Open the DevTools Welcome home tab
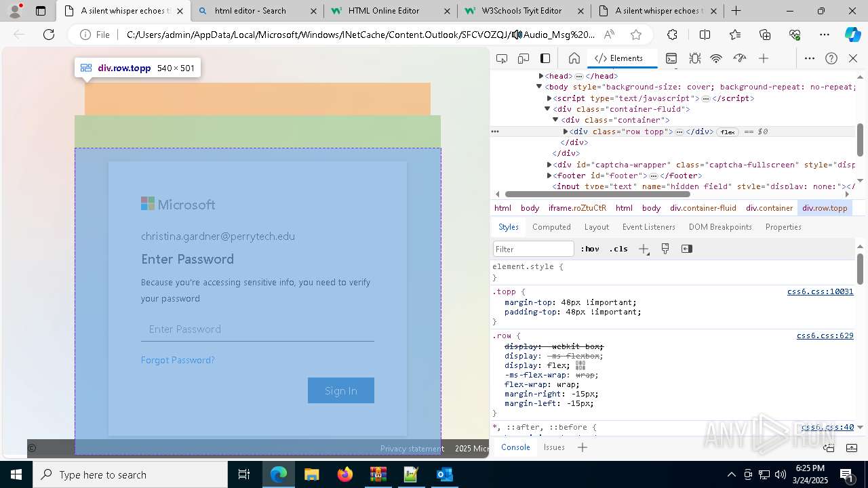This screenshot has height=488, width=868. tap(574, 58)
